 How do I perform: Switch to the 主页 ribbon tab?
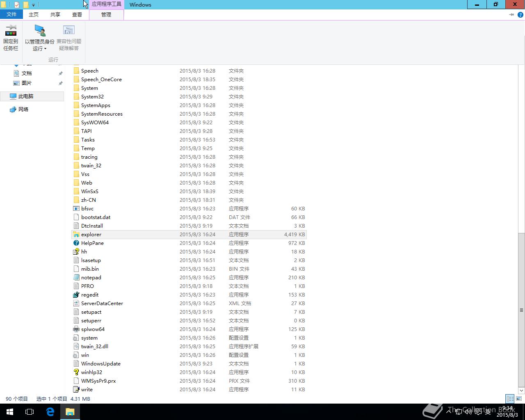point(34,14)
